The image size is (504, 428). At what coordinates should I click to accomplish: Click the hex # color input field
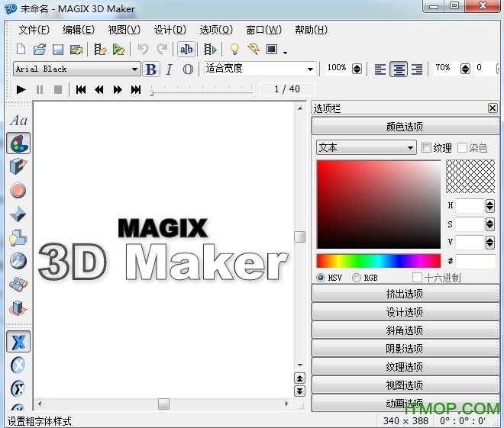476,262
